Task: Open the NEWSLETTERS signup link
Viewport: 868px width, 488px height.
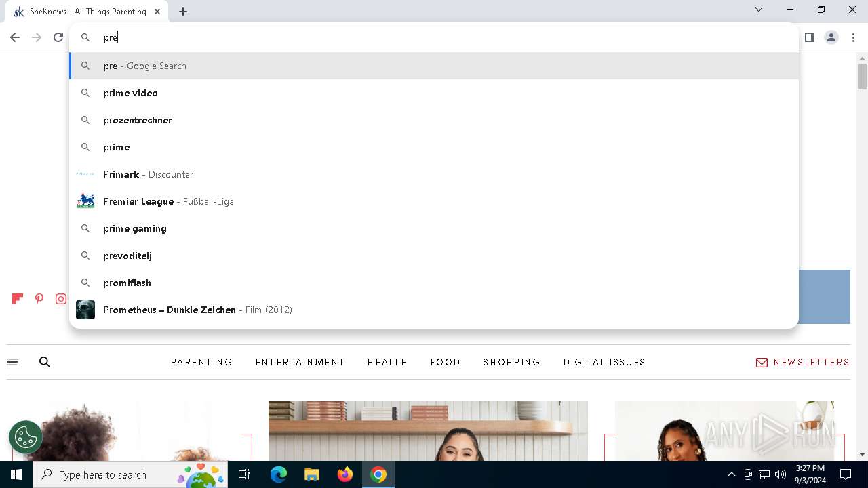Action: click(803, 362)
